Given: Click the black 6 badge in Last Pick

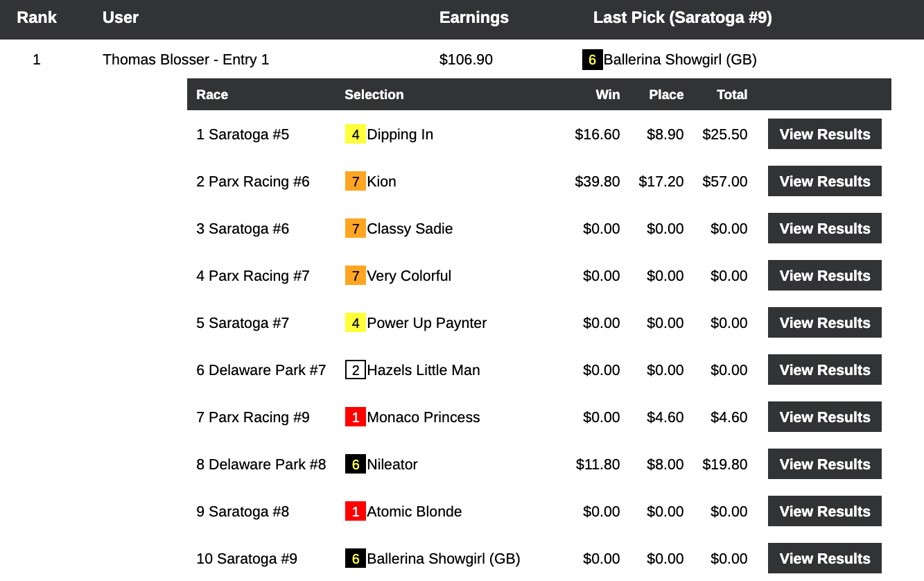Looking at the screenshot, I should click(x=592, y=60).
